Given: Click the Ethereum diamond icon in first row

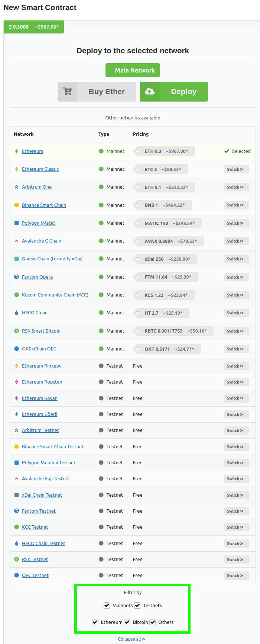Looking at the screenshot, I should point(16,151).
